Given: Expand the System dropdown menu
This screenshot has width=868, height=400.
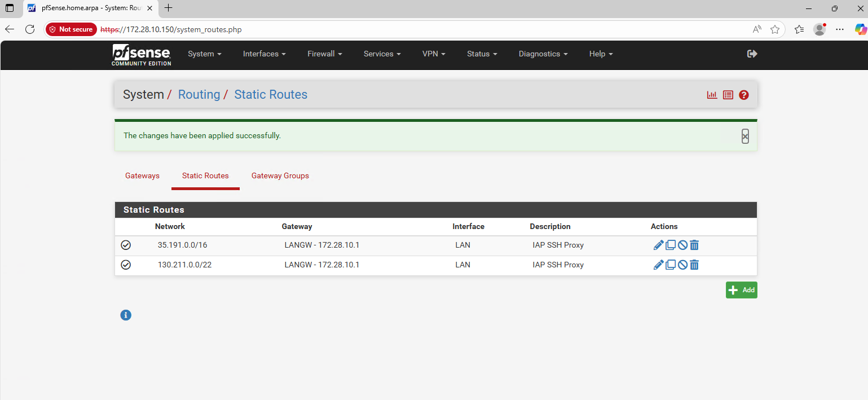Looking at the screenshot, I should (x=204, y=54).
